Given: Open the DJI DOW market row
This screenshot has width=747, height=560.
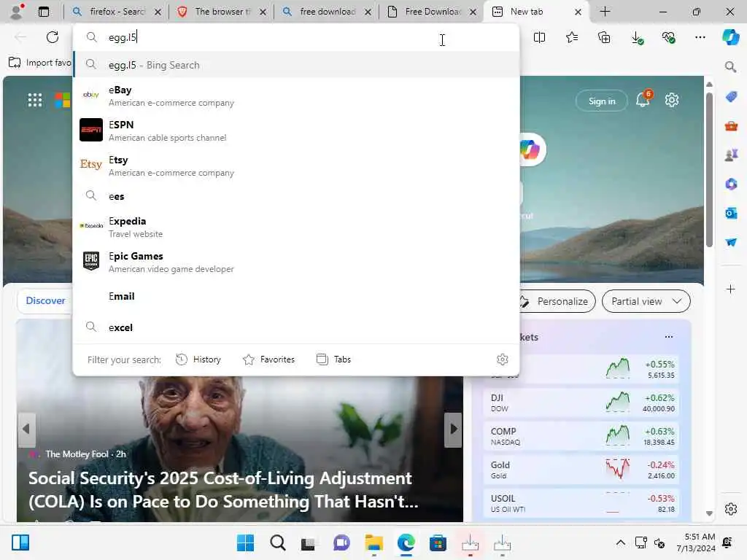Looking at the screenshot, I should [x=581, y=402].
